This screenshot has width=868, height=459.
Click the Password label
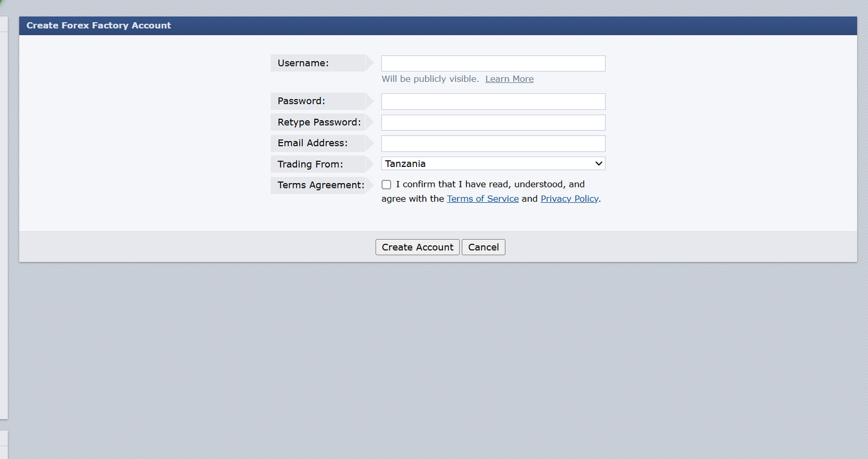pos(301,101)
